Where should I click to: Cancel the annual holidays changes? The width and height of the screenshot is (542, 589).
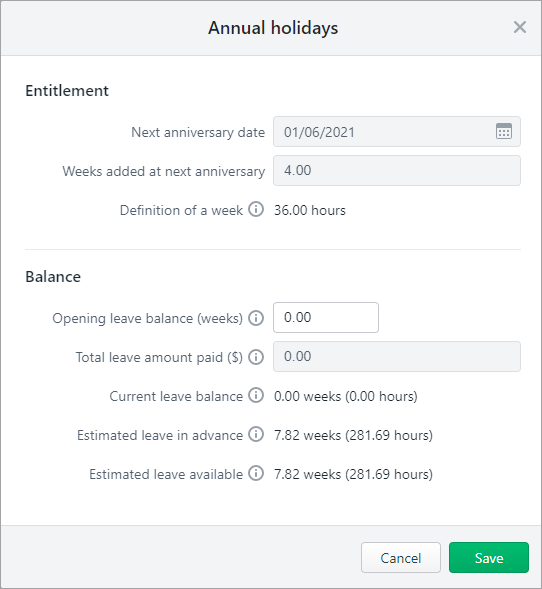tap(401, 557)
